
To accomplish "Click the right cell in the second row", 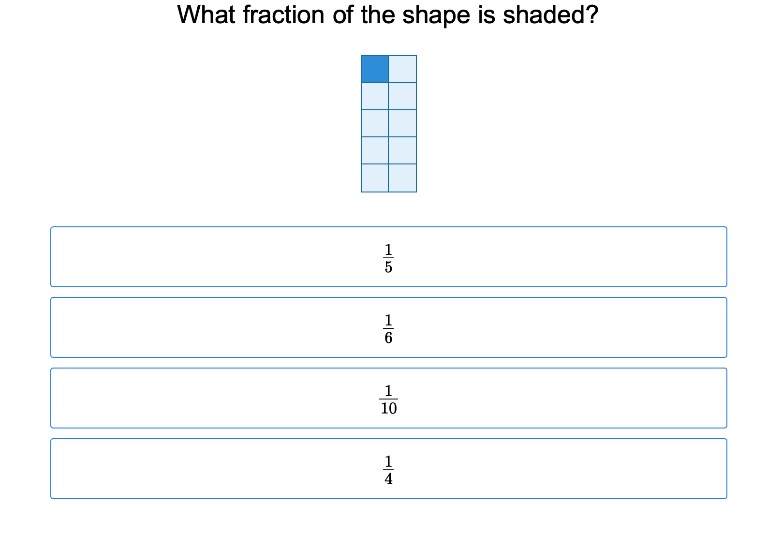I will pyautogui.click(x=402, y=96).
